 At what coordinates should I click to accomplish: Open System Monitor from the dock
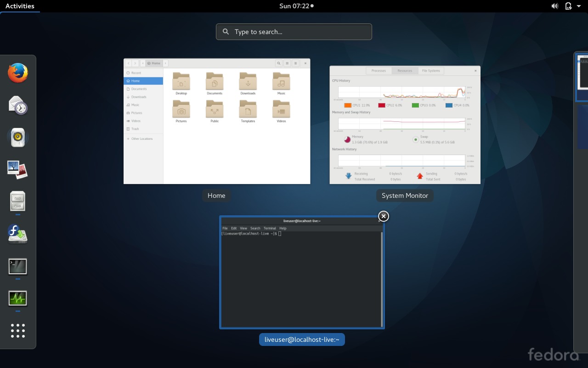[x=17, y=298]
